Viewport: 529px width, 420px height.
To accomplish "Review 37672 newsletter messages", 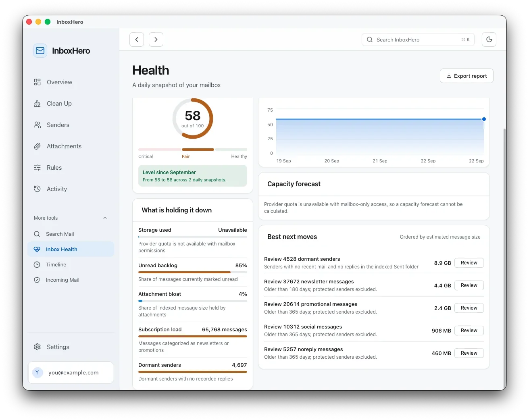I will click(469, 285).
